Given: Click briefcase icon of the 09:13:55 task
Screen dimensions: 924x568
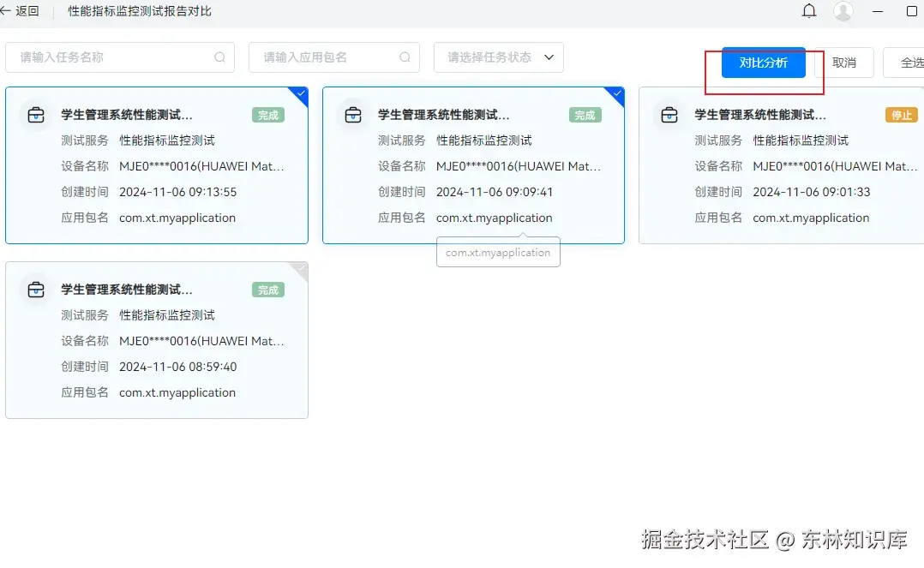Looking at the screenshot, I should (x=36, y=114).
